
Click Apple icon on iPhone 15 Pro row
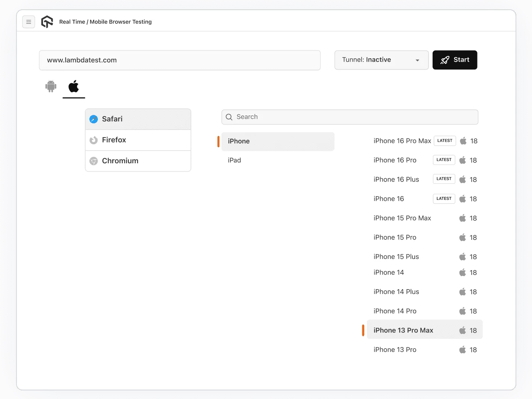click(x=463, y=238)
